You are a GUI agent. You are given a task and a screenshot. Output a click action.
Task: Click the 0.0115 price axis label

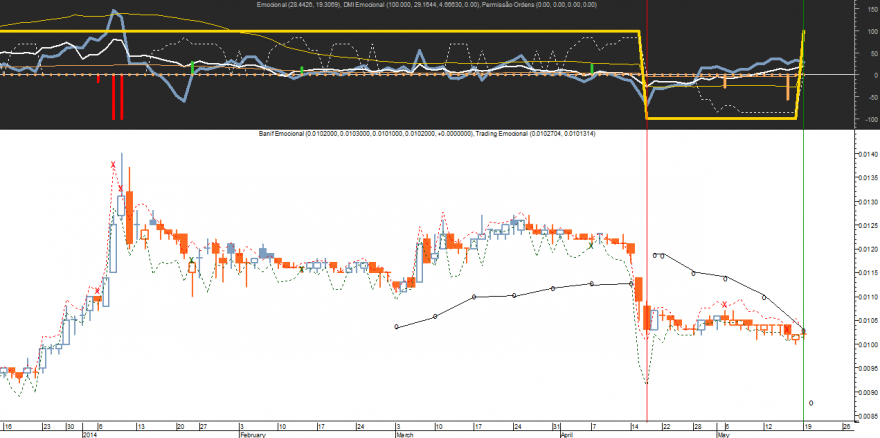coord(867,273)
